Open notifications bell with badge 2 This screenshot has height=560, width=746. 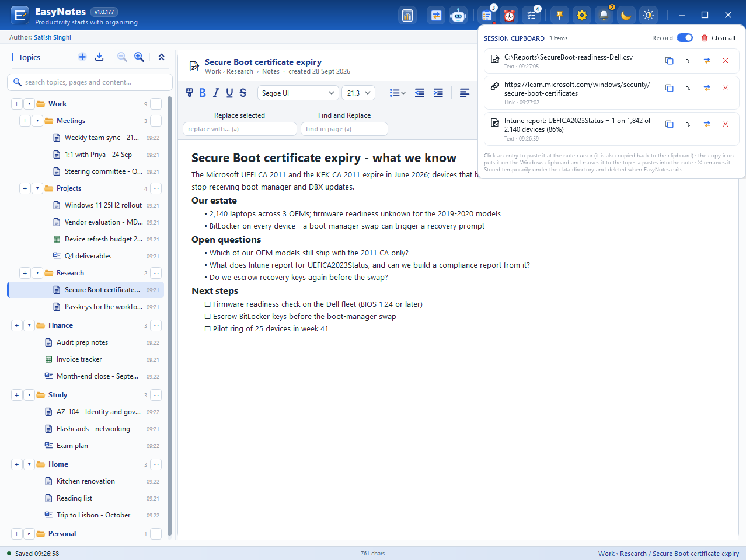point(604,15)
